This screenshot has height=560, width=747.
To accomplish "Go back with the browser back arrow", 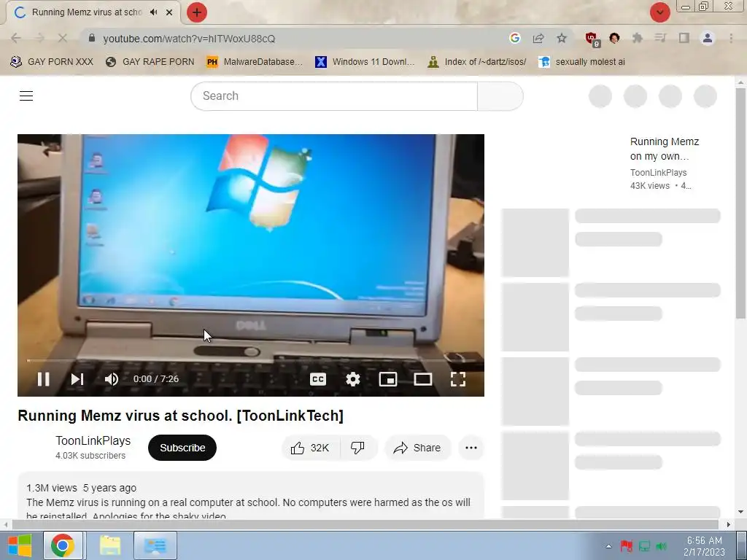I will [16, 38].
